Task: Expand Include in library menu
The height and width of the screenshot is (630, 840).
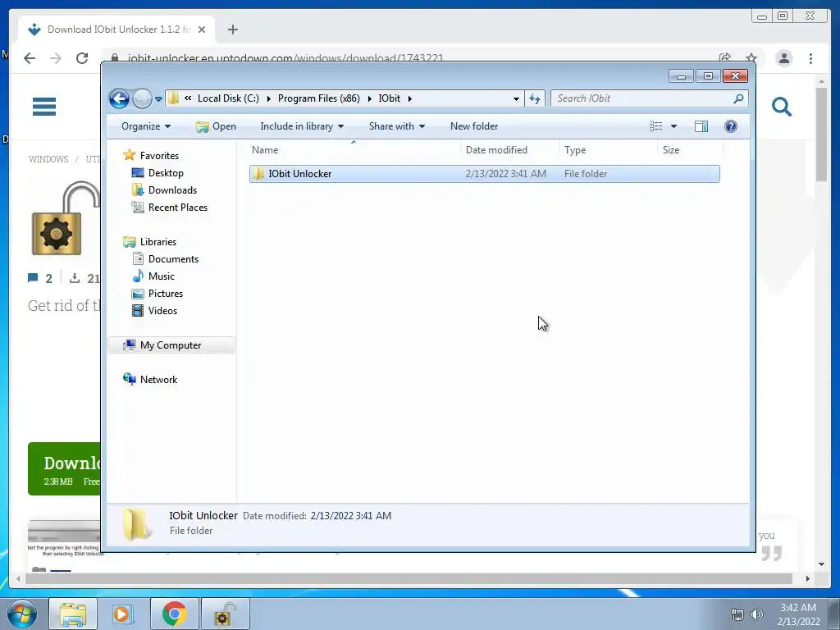Action: (x=302, y=126)
